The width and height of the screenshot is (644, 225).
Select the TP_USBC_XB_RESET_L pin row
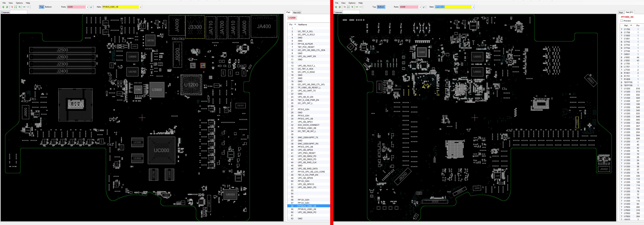click(x=309, y=88)
